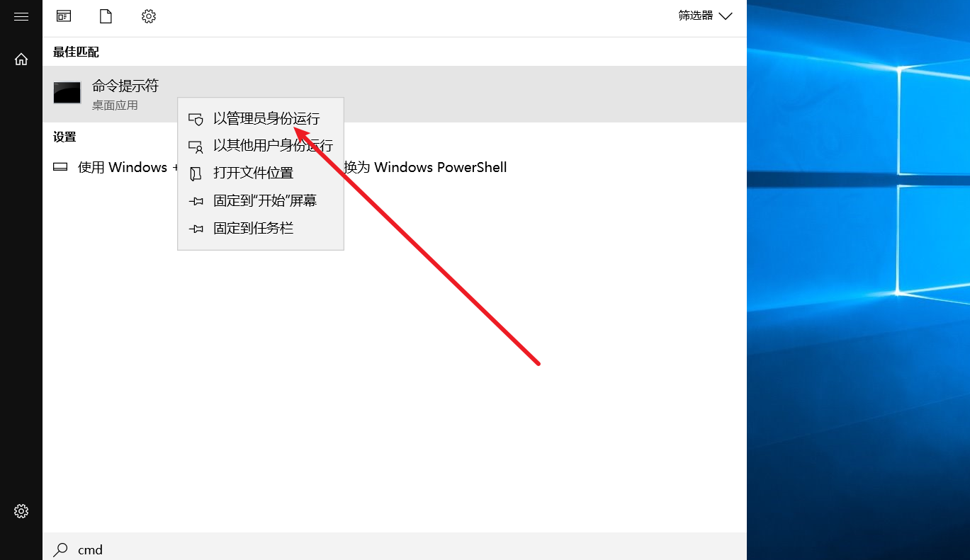Filter results by settings gear at top
This screenshot has height=560, width=970.
148,16
